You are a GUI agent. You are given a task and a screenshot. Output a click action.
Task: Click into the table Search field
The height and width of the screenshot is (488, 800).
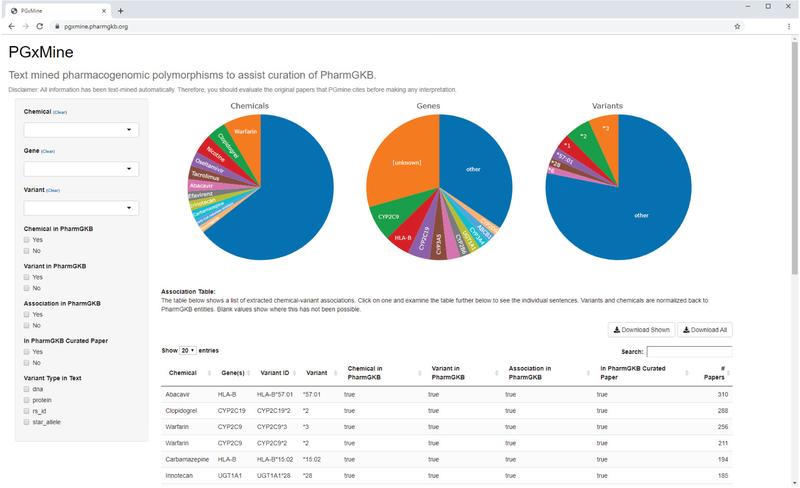[689, 352]
